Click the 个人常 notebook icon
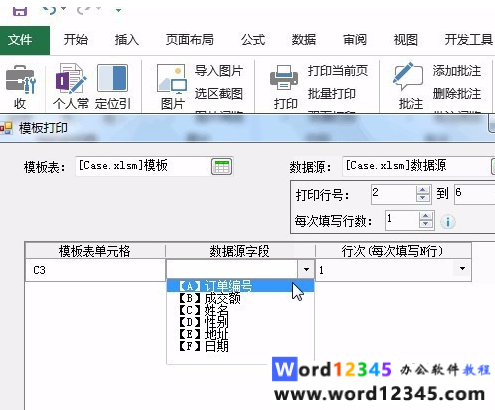 [x=70, y=79]
